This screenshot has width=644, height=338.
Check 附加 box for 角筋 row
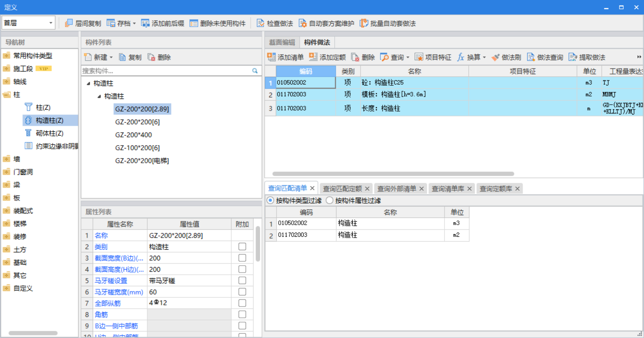click(243, 314)
